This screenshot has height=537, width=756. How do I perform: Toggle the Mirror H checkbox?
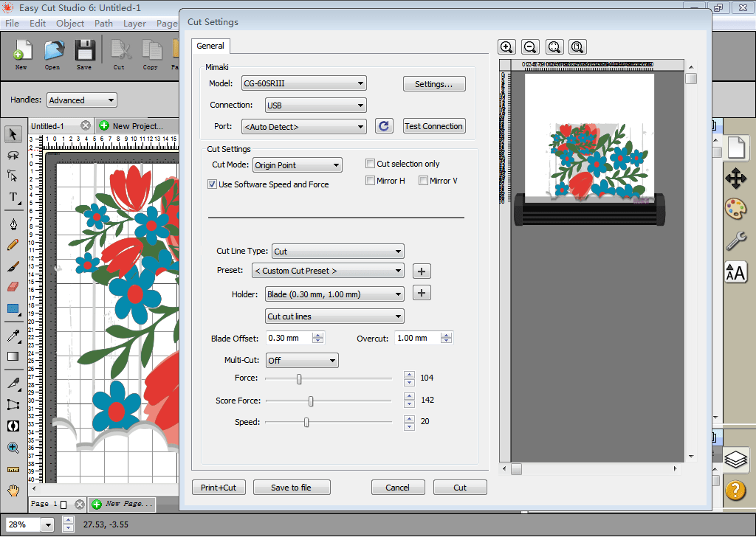[371, 181]
